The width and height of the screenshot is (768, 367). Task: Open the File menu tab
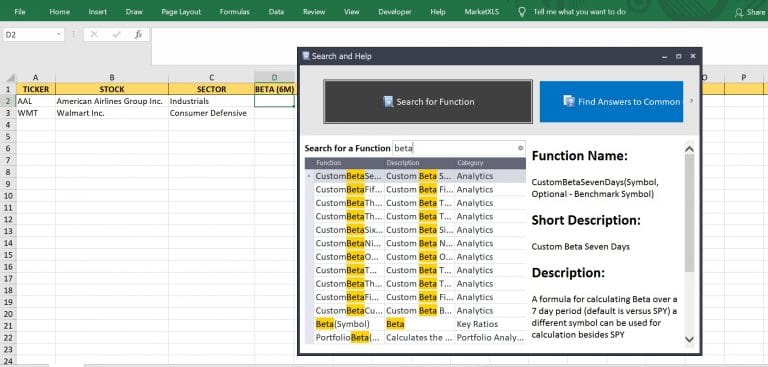click(x=20, y=12)
